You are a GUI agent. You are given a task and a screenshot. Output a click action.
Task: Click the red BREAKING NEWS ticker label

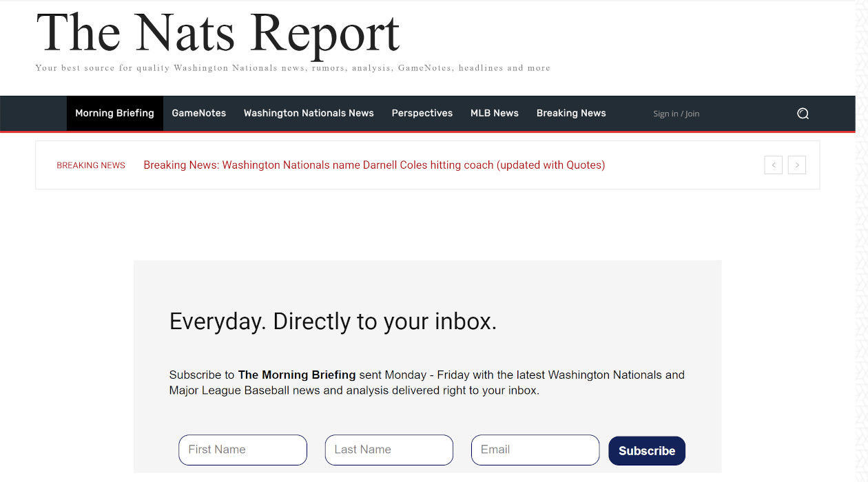point(91,165)
